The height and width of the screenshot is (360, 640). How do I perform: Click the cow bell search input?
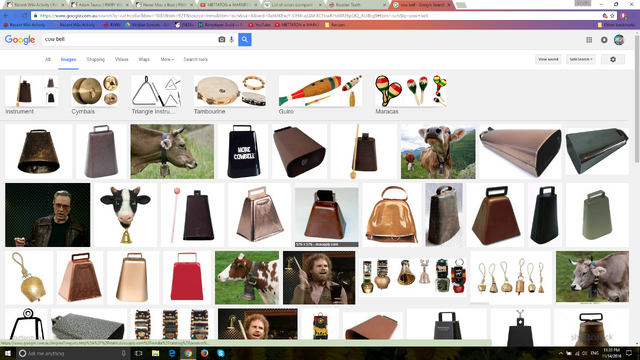[129, 40]
